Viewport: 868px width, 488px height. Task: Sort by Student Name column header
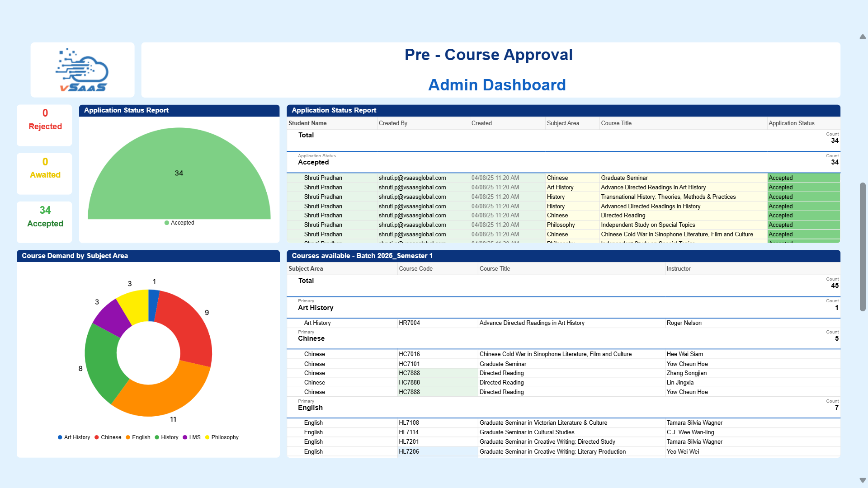[x=307, y=123]
